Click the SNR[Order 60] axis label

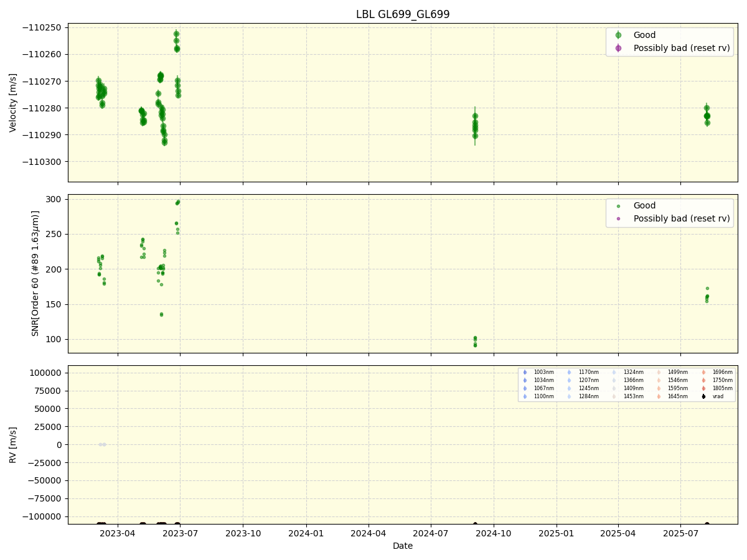[35, 273]
